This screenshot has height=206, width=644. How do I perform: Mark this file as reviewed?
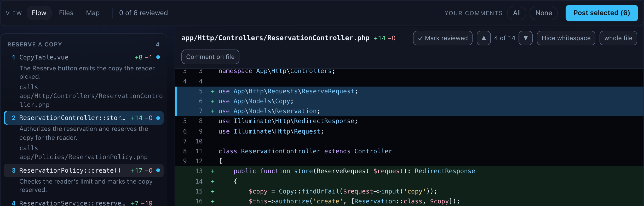click(442, 38)
